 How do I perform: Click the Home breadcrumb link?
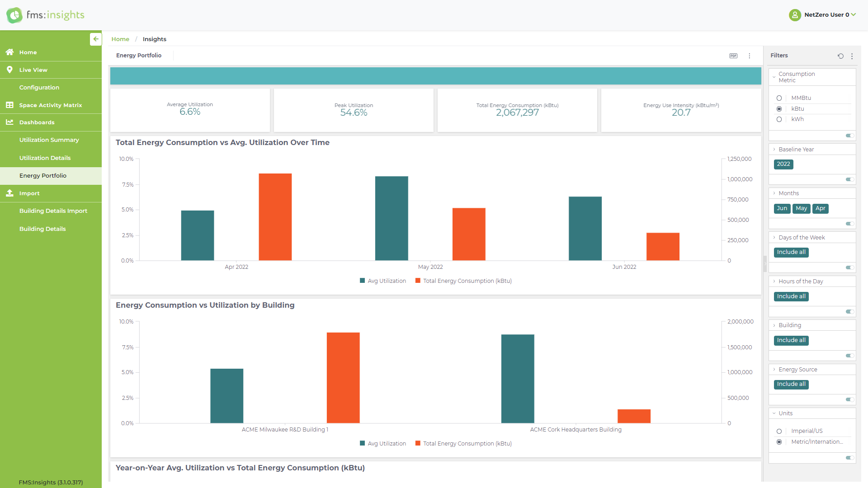120,39
